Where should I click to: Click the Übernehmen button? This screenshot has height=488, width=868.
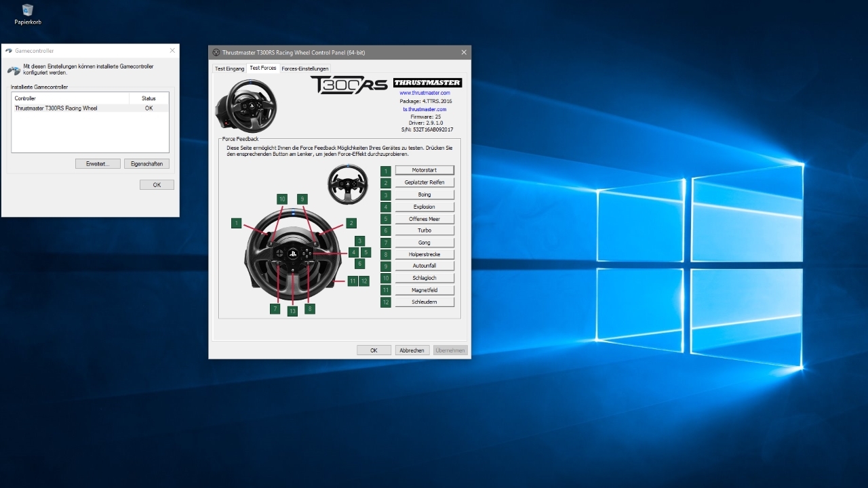pyautogui.click(x=450, y=350)
